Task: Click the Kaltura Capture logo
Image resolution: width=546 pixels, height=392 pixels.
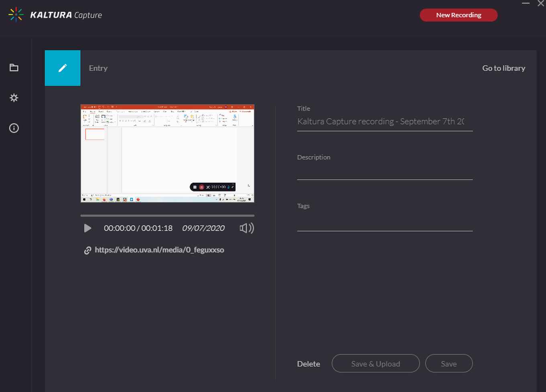Action: coord(54,15)
